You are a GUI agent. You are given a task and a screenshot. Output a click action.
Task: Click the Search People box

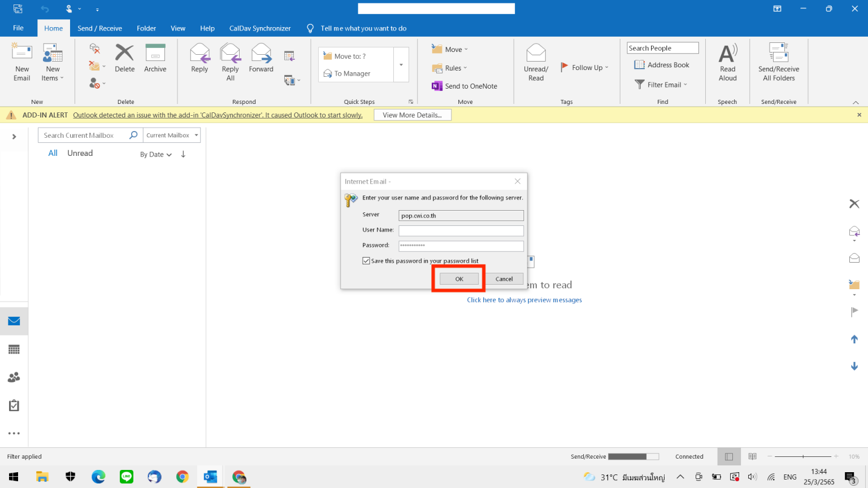663,49
